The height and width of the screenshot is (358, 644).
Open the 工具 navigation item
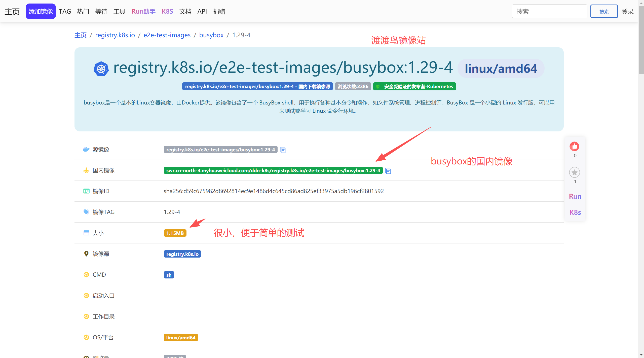pyautogui.click(x=119, y=12)
